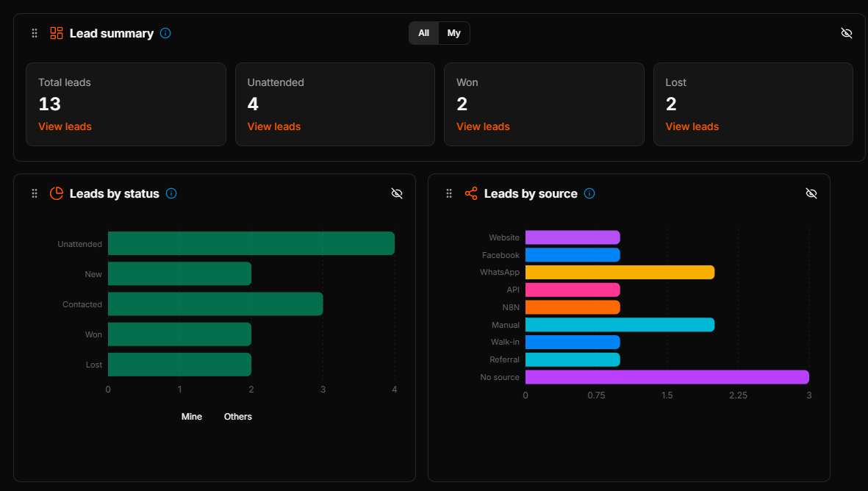The image size is (868, 491).
Task: Hide the Leads by status widget
Action: [x=397, y=193]
